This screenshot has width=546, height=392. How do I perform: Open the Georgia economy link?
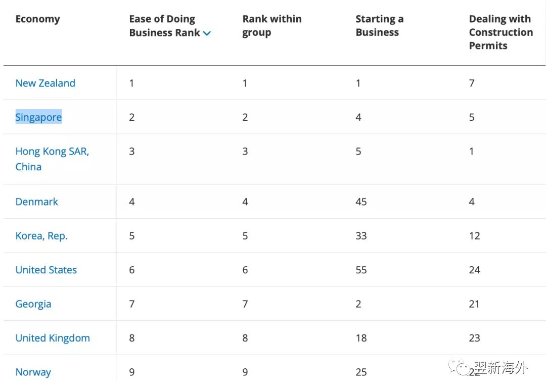pyautogui.click(x=33, y=304)
